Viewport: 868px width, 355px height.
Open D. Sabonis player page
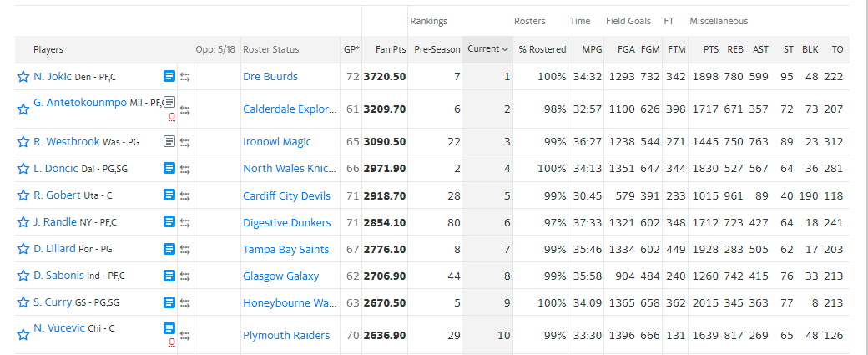coord(58,276)
